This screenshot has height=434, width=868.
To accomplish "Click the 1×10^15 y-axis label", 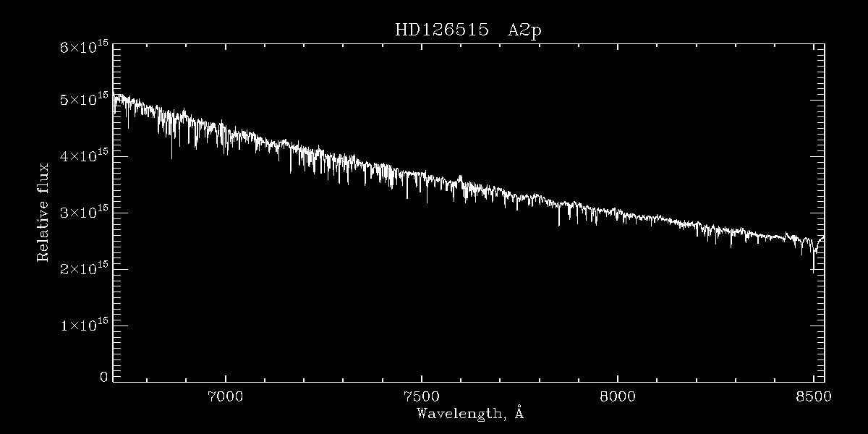I will [84, 325].
